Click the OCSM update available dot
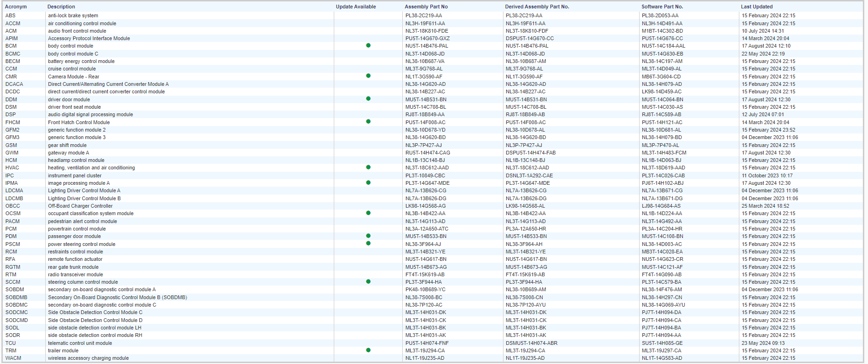This screenshot has height=364, width=868. 368,213
